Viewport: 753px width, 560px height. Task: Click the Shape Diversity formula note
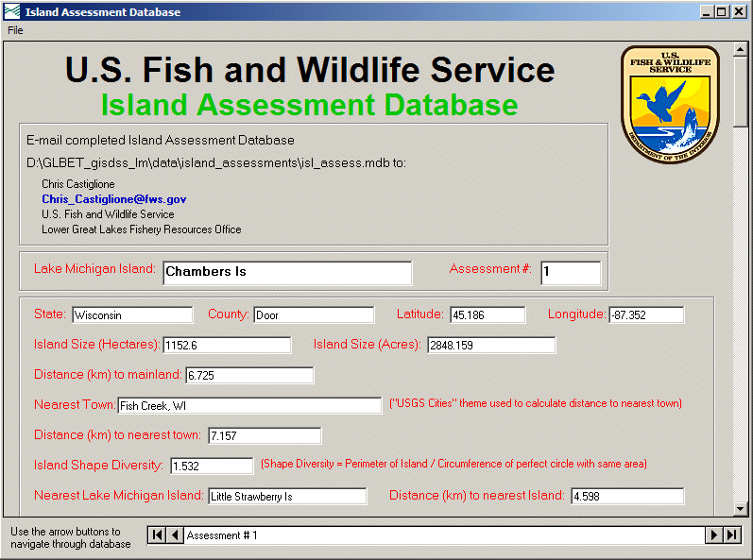coord(454,464)
